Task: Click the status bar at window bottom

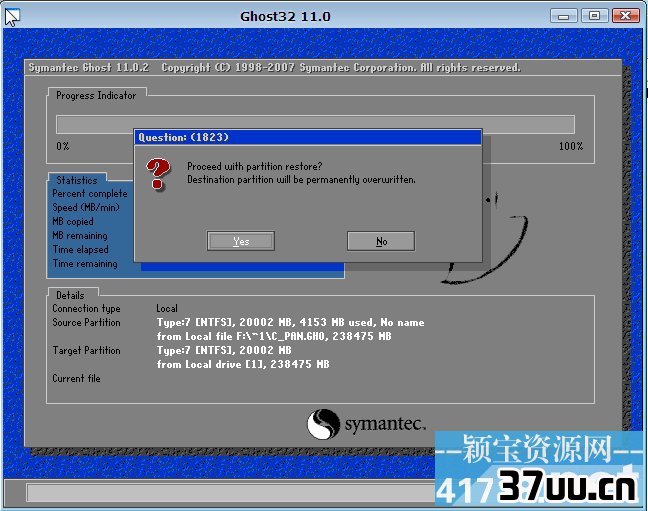Action: click(231, 493)
